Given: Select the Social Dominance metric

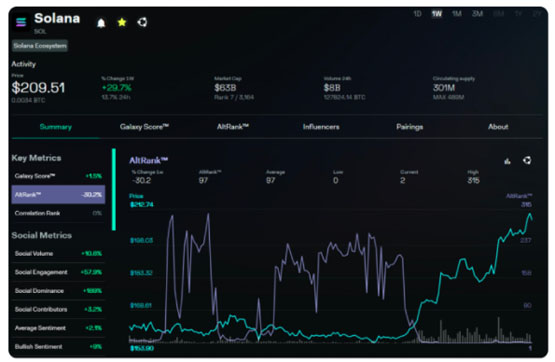Looking at the screenshot, I should (x=58, y=291).
